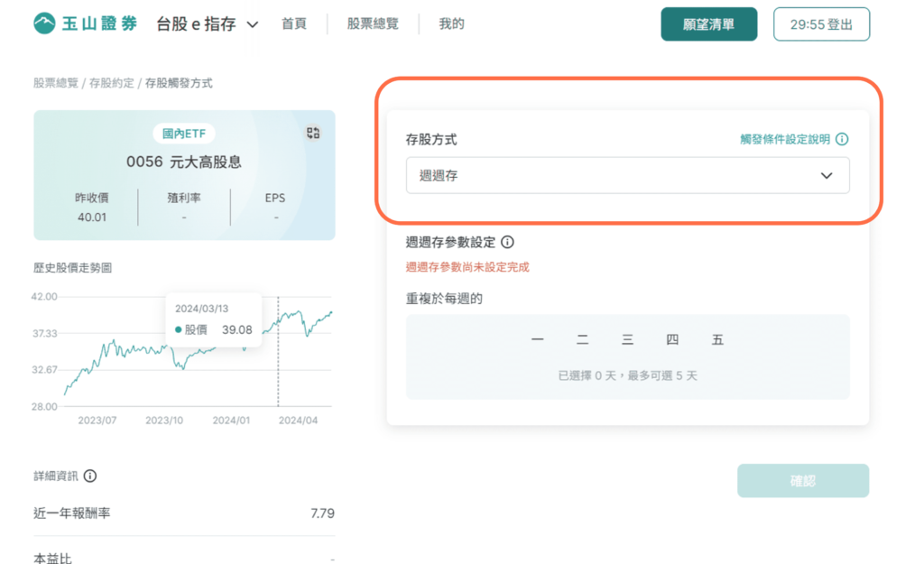Open the 觸發條件設定說明 link

point(785,139)
